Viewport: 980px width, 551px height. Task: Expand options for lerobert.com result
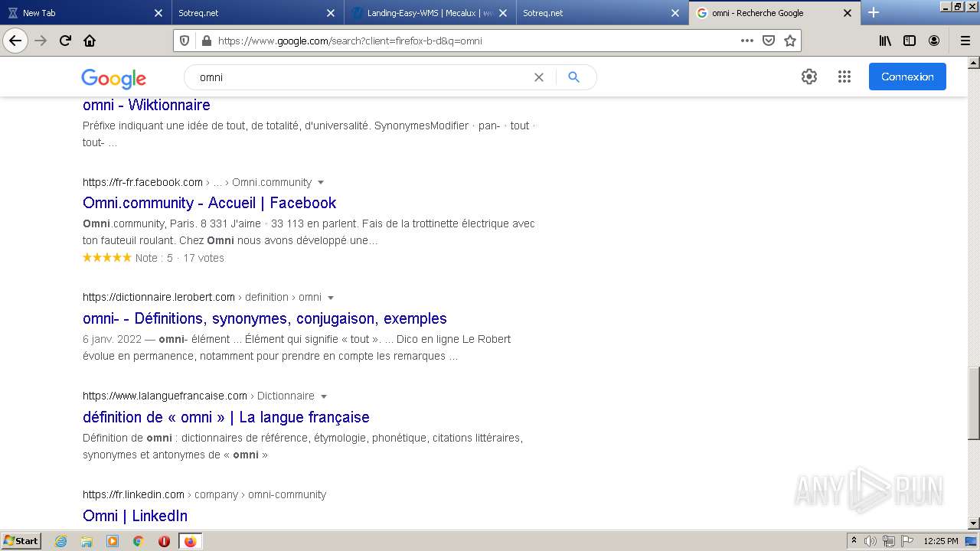(331, 297)
